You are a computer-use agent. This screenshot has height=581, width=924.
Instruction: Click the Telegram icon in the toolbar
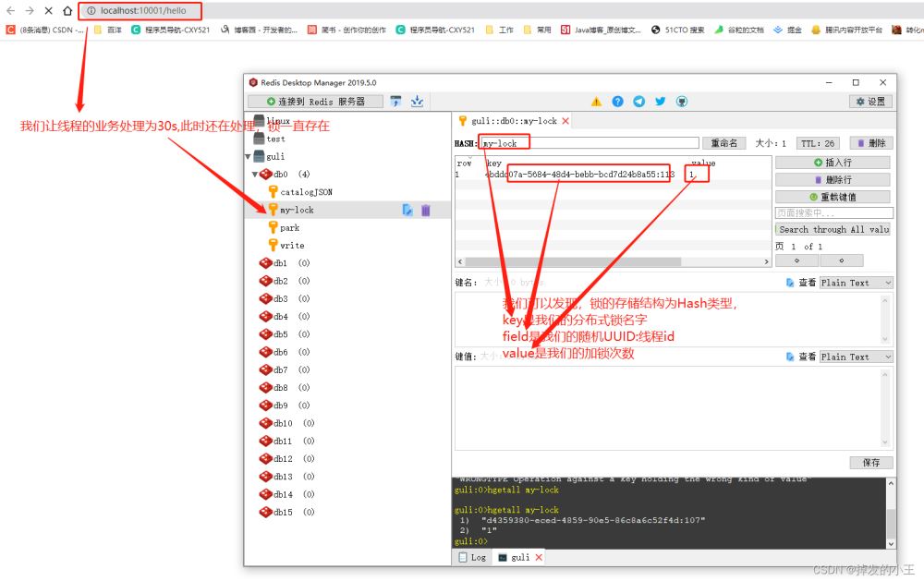638,102
